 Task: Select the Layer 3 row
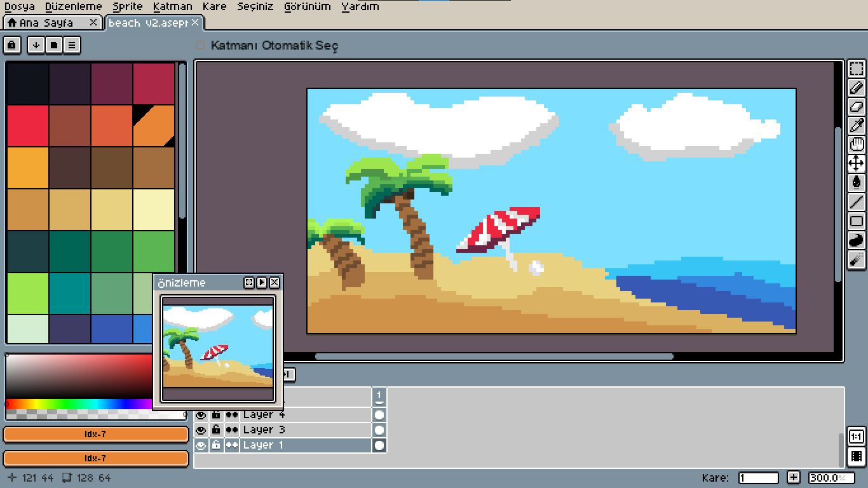point(305,430)
